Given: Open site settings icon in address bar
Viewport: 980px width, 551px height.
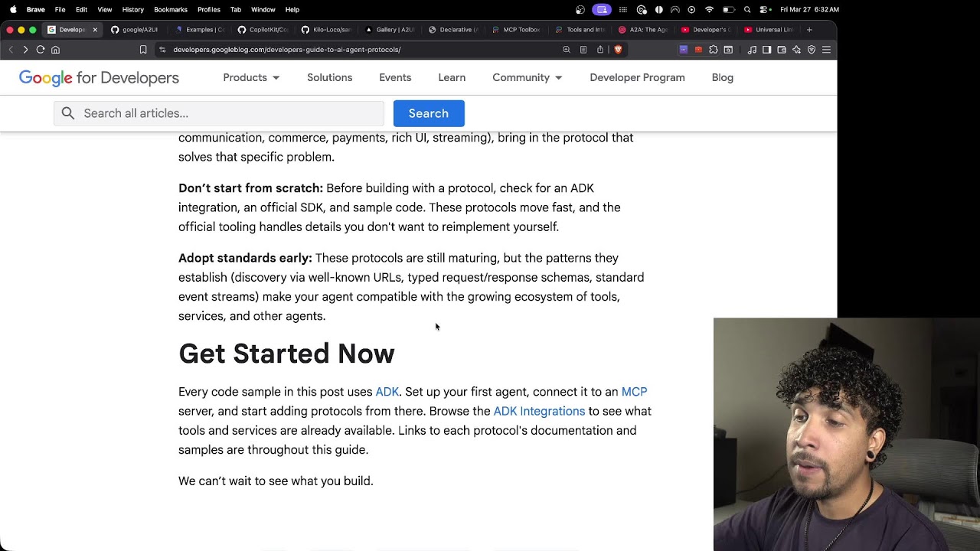Looking at the screenshot, I should pyautogui.click(x=162, y=50).
